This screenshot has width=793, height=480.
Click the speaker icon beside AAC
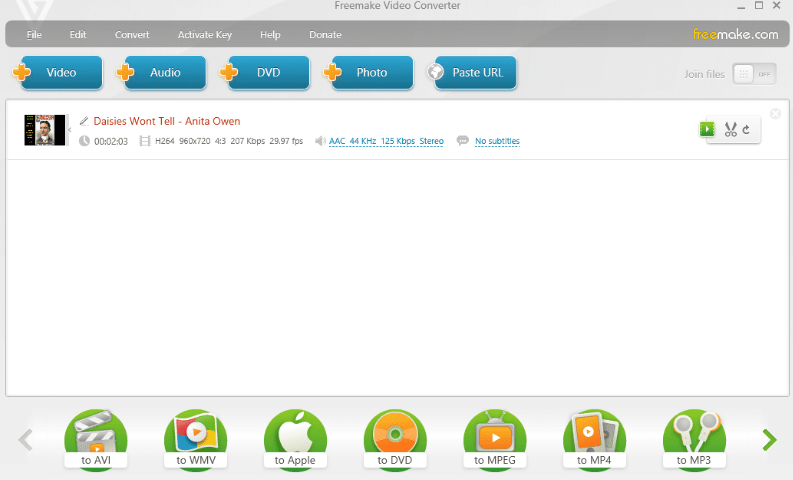tap(320, 141)
